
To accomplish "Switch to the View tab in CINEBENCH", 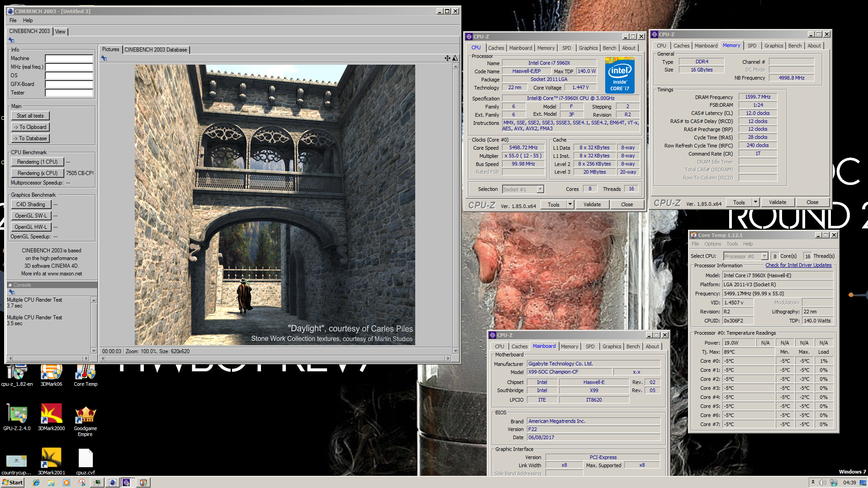I will 60,32.
